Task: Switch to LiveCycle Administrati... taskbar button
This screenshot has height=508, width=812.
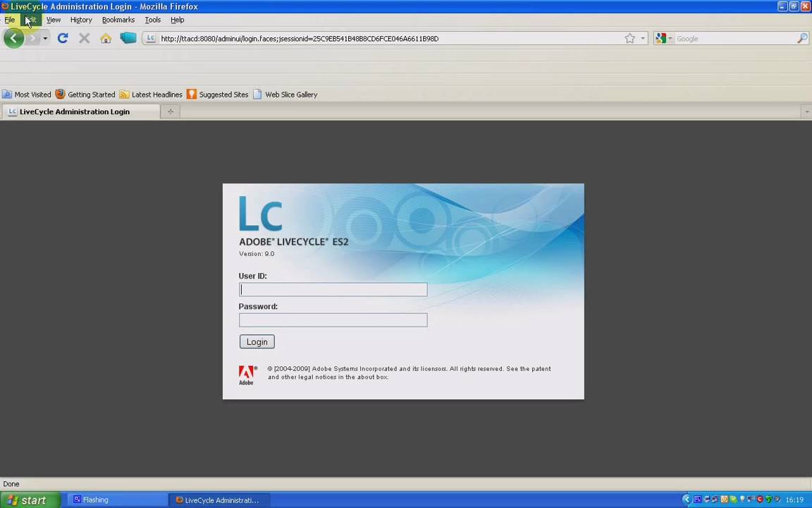Action: pyautogui.click(x=221, y=500)
